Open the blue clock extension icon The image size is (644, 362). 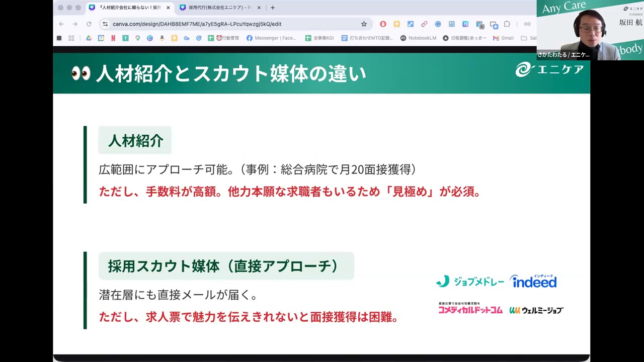pos(438,24)
